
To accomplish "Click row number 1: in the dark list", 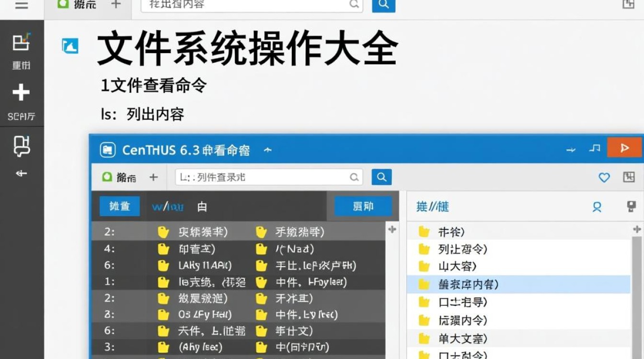I will [109, 282].
